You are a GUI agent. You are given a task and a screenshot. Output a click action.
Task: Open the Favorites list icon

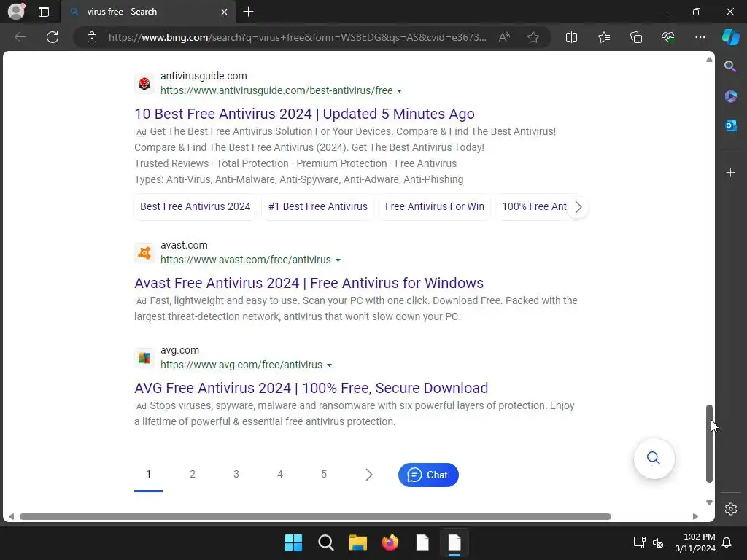coord(603,37)
